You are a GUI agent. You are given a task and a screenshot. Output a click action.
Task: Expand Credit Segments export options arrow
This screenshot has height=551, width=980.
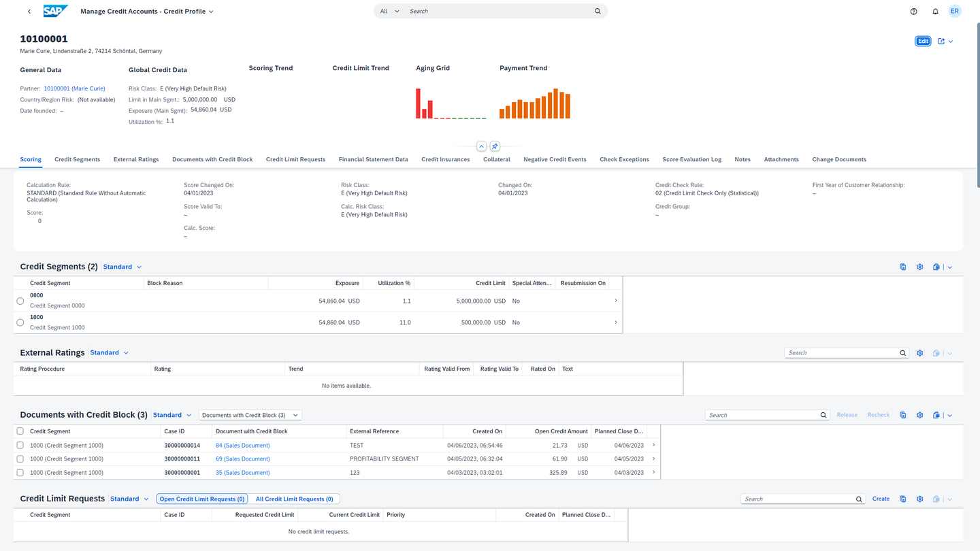(950, 267)
